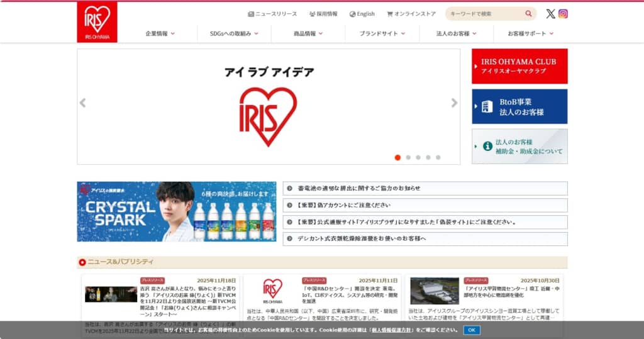The width and height of the screenshot is (644, 339).
Task: Open the Instagram icon link
Action: 563,14
